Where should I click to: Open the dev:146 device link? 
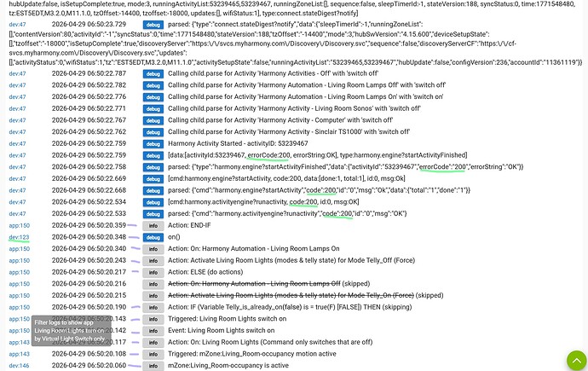(19, 365)
